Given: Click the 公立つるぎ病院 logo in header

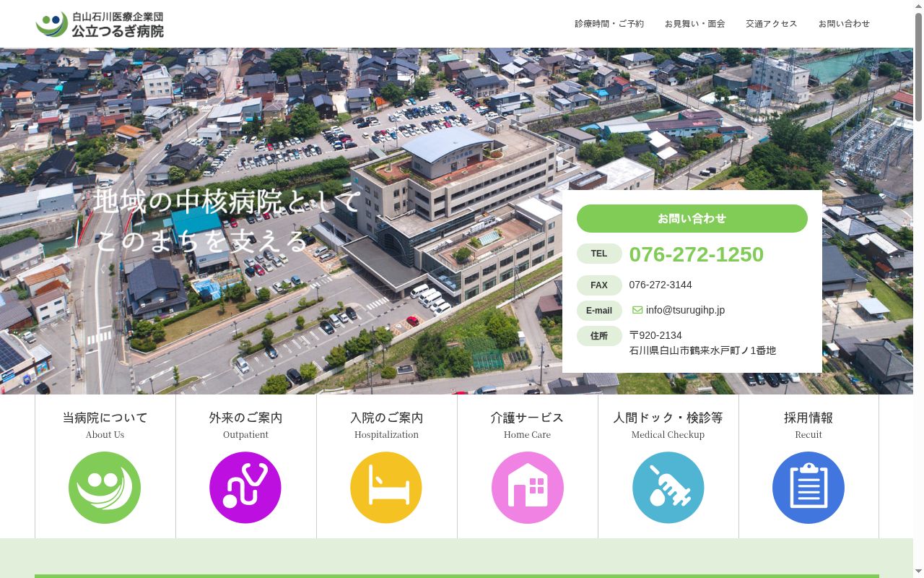Looking at the screenshot, I should [100, 24].
